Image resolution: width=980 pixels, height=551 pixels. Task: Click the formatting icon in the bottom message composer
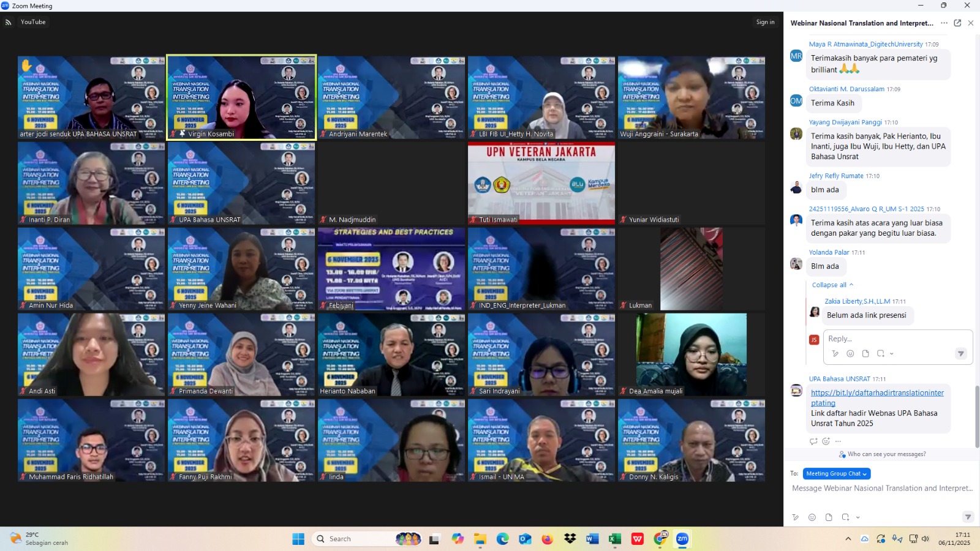796,517
